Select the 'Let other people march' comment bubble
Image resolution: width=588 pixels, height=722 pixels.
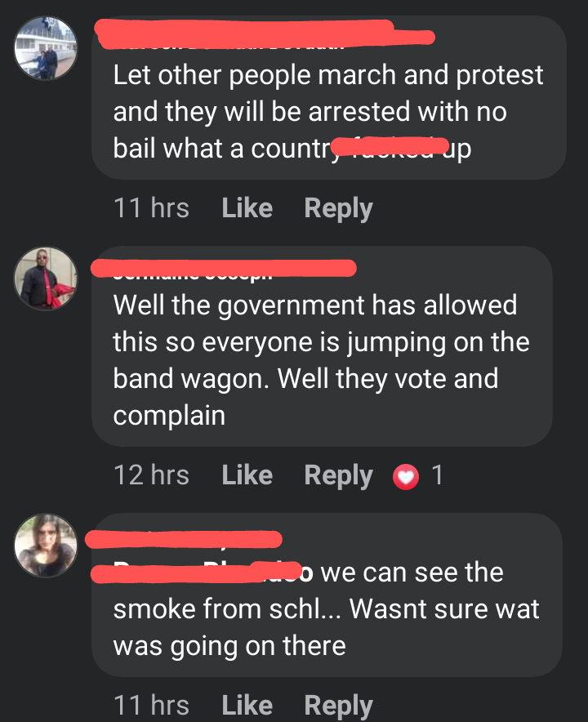329,98
